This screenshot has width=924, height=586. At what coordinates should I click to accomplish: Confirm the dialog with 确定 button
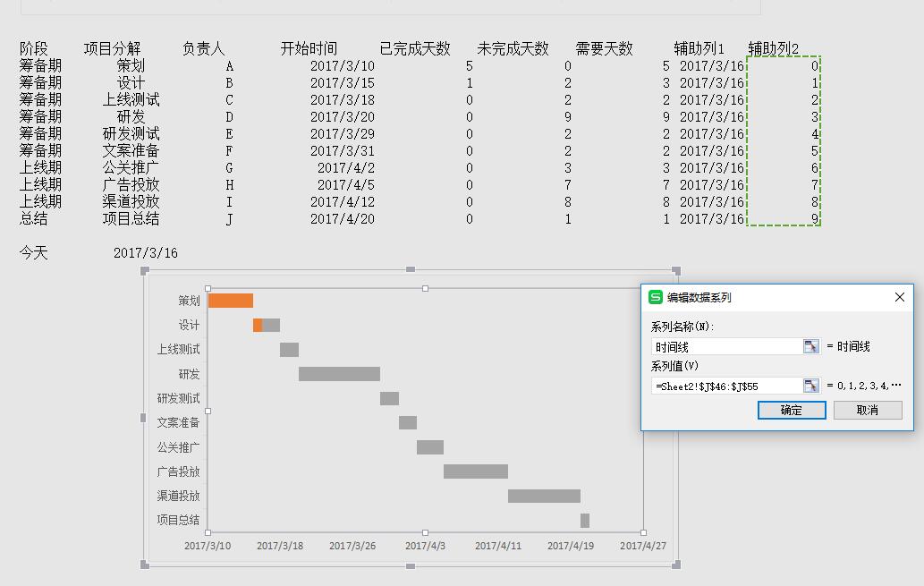(792, 410)
